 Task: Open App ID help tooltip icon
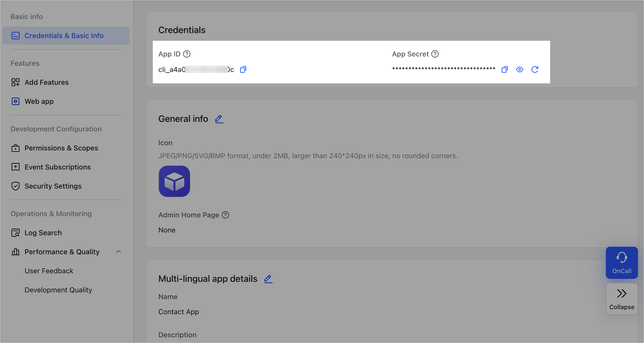click(x=187, y=54)
